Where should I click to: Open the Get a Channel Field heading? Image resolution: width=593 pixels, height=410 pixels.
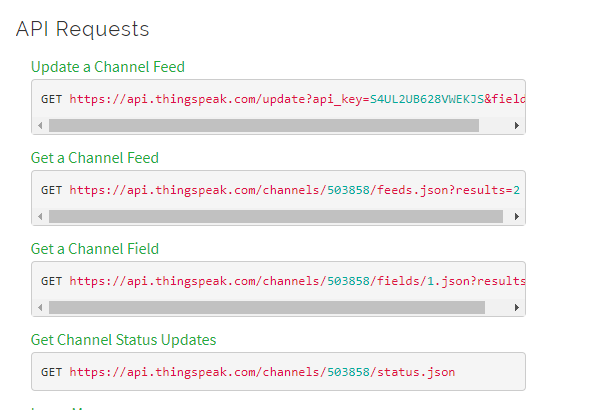[95, 249]
